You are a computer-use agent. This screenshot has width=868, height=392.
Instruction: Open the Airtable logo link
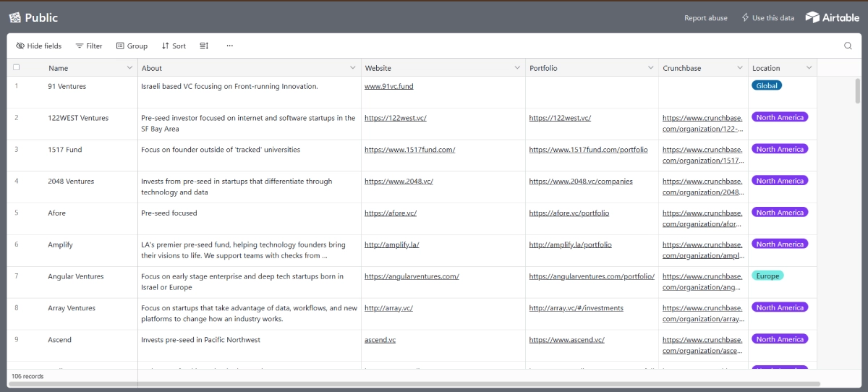833,17
